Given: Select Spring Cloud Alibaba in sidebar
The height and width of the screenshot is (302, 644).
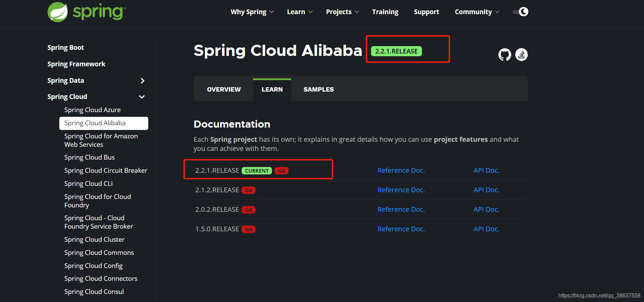Looking at the screenshot, I should coord(104,123).
